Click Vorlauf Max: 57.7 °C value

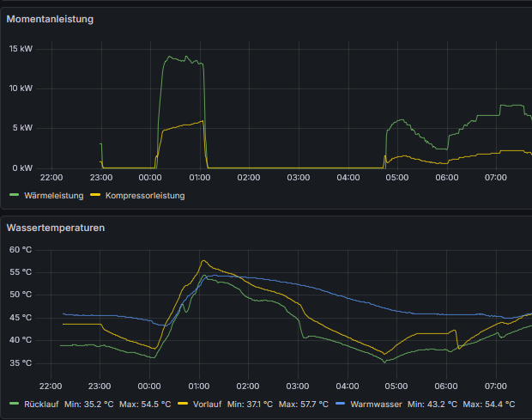[303, 405]
